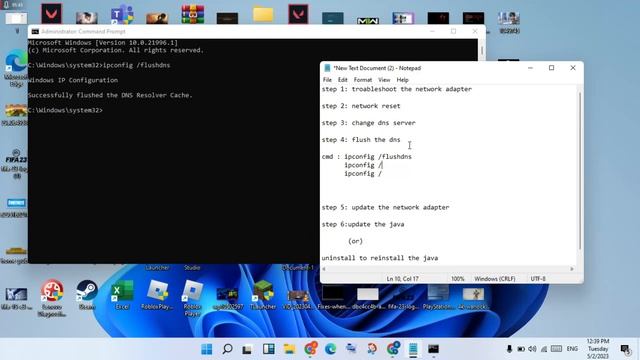640x360 pixels.
Task: Click 'Successfully flushed the DNS Resolver Cache' output
Action: (x=110, y=96)
